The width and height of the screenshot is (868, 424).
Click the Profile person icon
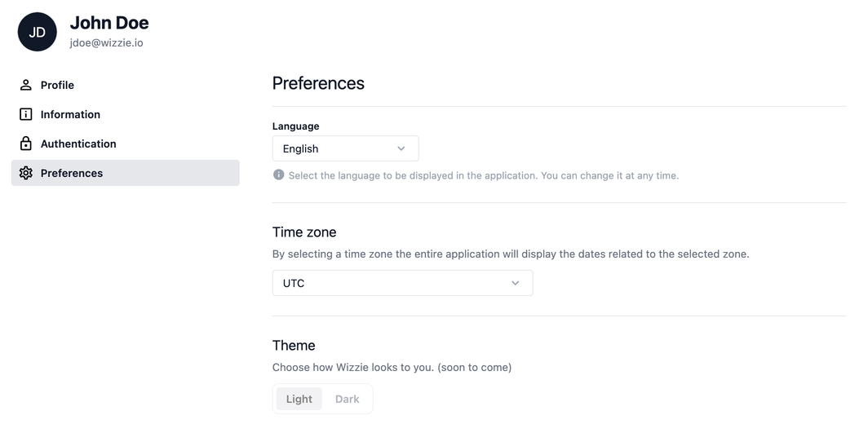tap(26, 85)
